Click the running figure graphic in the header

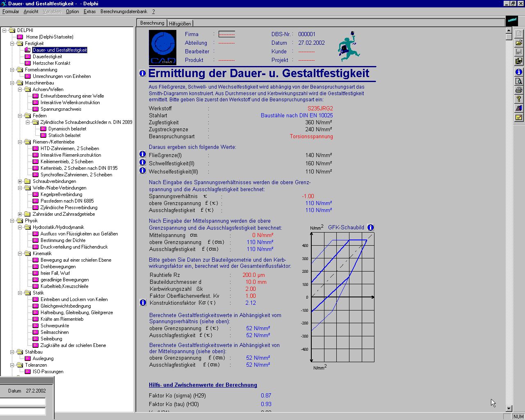pos(348,46)
